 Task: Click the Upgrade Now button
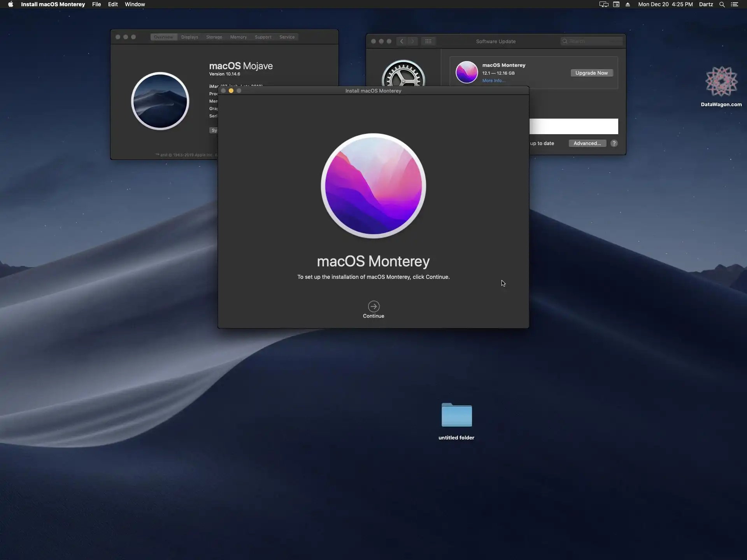[x=591, y=73]
